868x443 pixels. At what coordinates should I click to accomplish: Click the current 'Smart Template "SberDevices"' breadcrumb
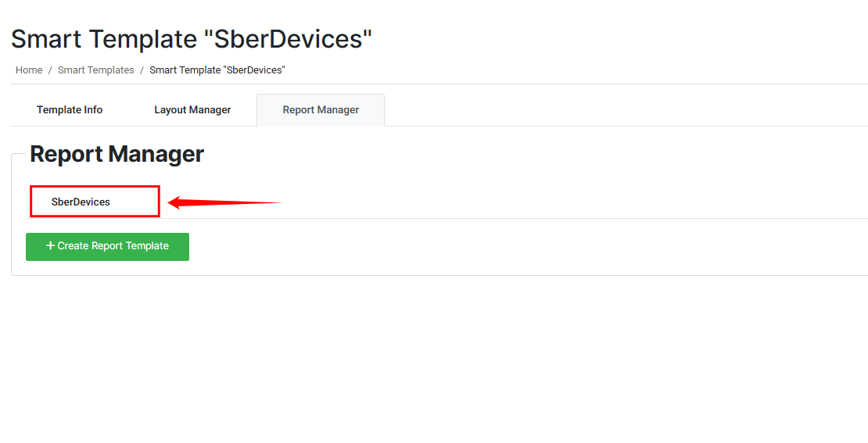[x=217, y=70]
